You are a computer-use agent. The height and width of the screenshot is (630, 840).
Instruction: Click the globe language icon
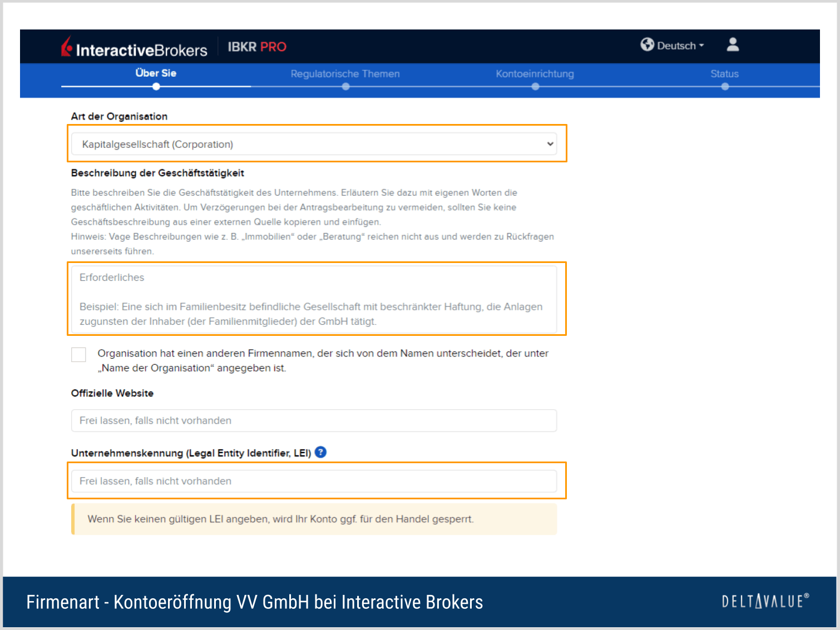(647, 44)
